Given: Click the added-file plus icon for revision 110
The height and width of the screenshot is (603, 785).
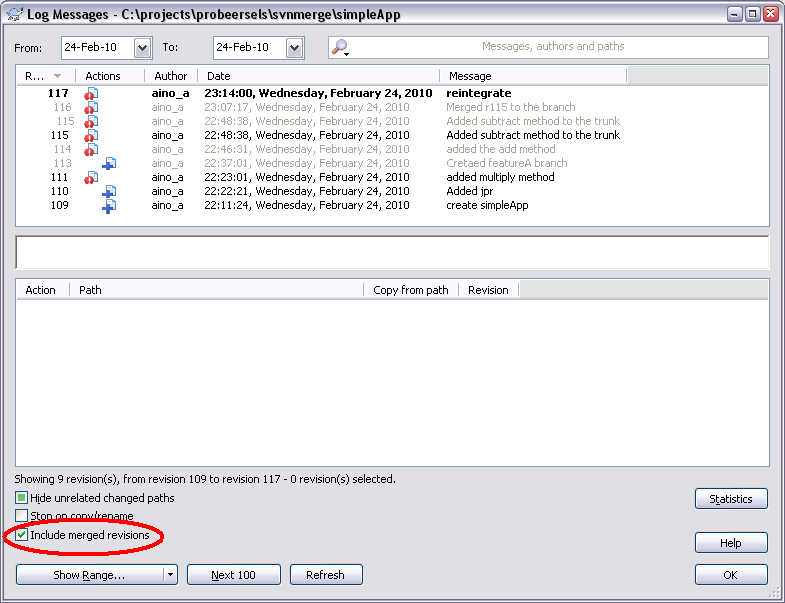Looking at the screenshot, I should coord(109,191).
